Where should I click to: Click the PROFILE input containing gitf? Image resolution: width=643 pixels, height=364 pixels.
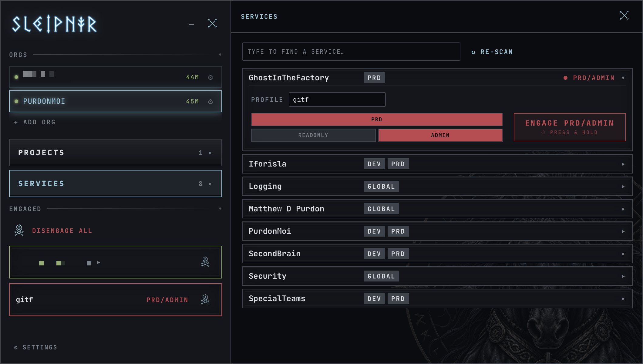click(337, 99)
